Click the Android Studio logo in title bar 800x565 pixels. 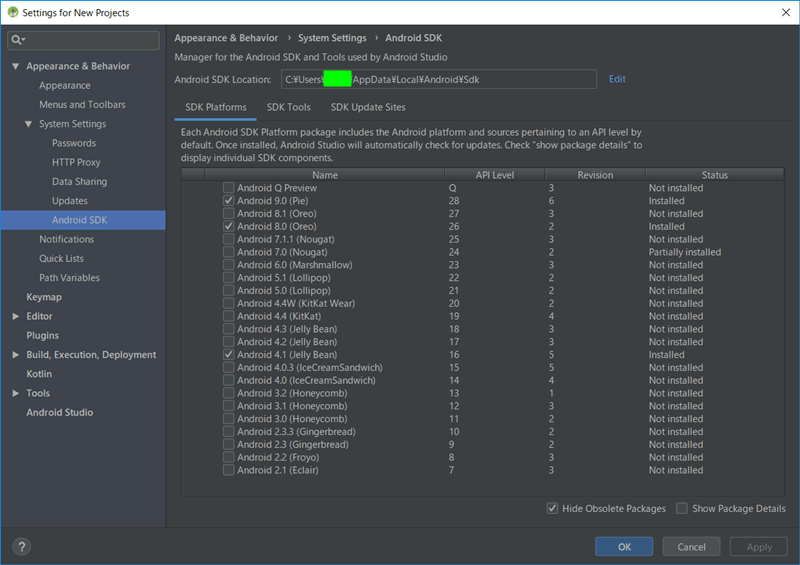coord(12,12)
